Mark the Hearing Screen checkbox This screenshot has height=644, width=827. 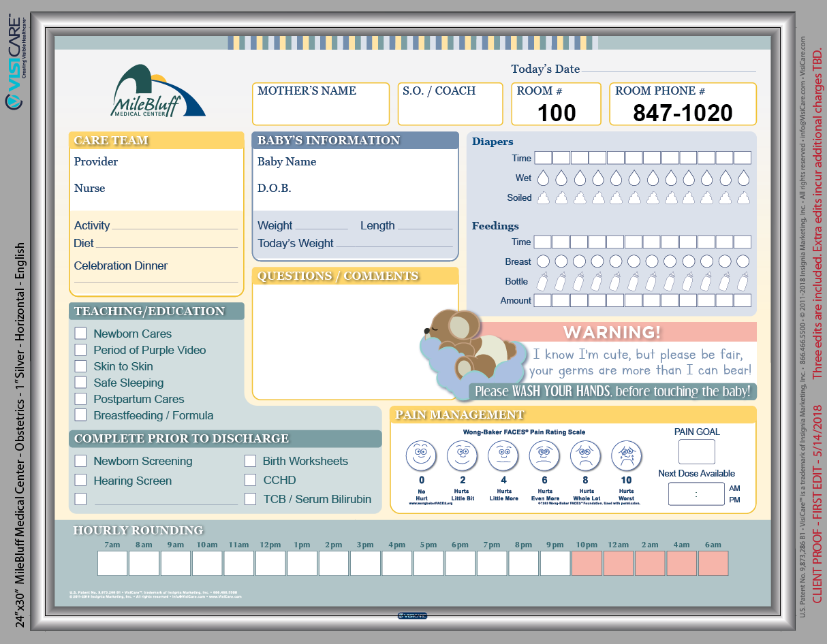tap(81, 480)
